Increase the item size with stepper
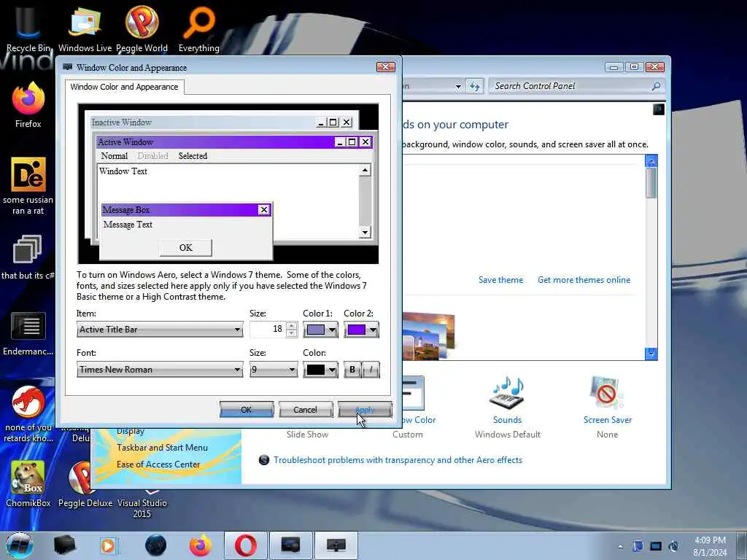 click(x=292, y=326)
